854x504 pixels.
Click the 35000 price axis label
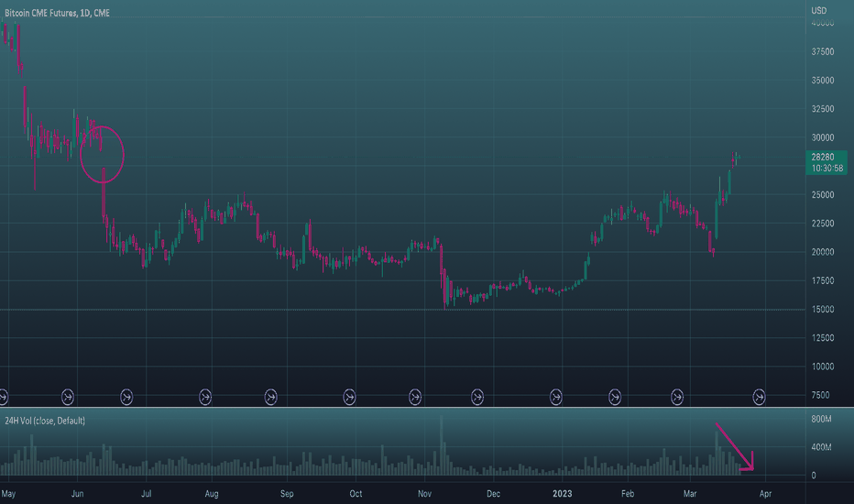click(x=823, y=80)
